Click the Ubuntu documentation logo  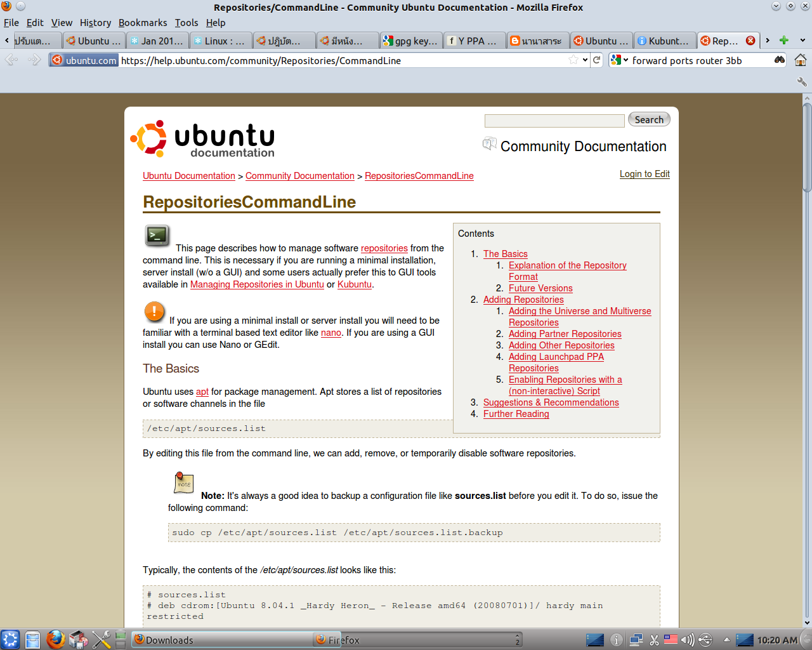coord(203,138)
